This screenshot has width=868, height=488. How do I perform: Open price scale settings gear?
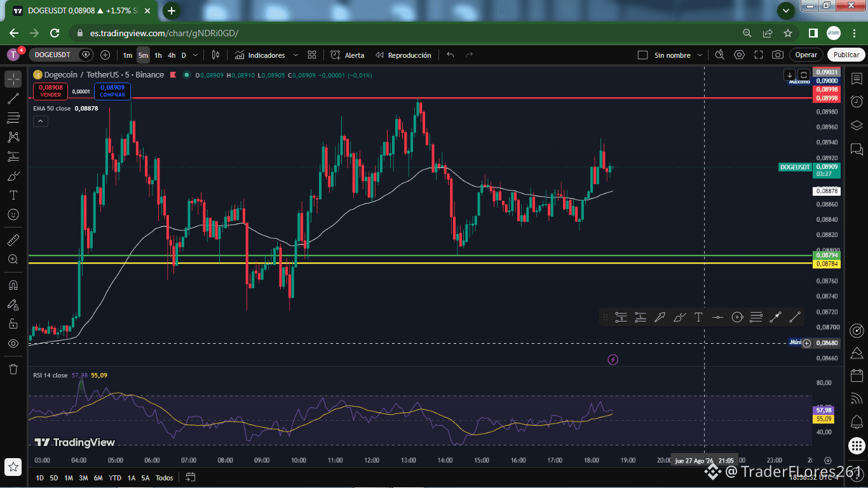(828, 461)
